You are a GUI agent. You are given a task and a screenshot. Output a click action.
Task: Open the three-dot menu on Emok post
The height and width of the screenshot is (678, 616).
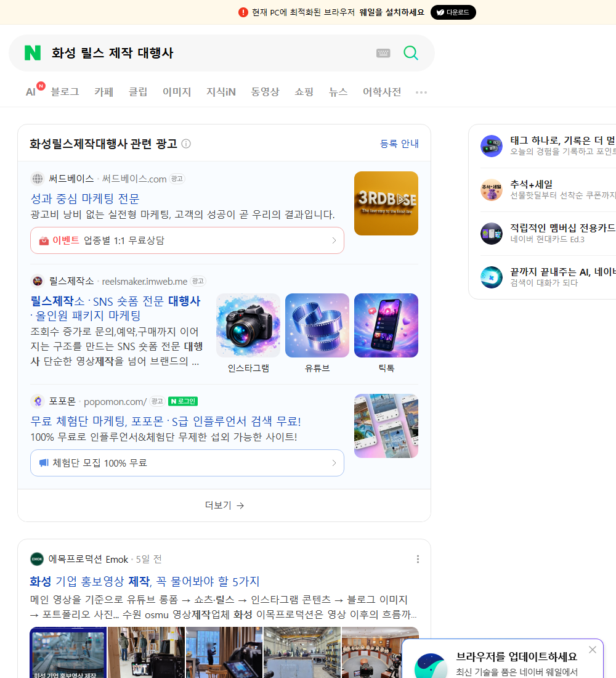418,559
